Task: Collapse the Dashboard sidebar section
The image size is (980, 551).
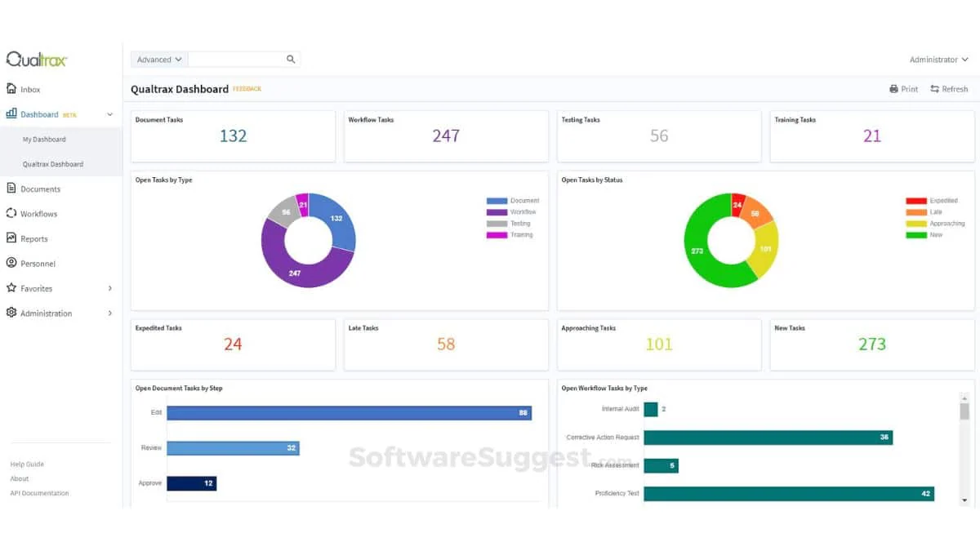Action: pos(110,114)
